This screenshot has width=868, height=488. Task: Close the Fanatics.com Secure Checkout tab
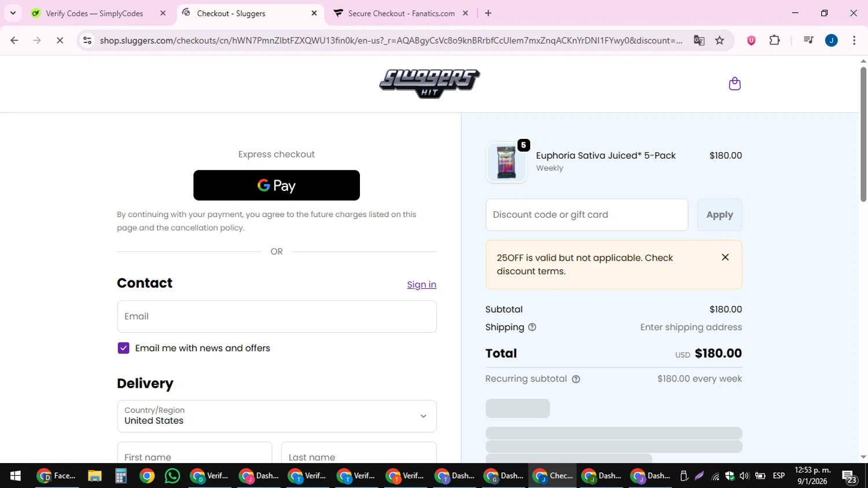coord(465,13)
